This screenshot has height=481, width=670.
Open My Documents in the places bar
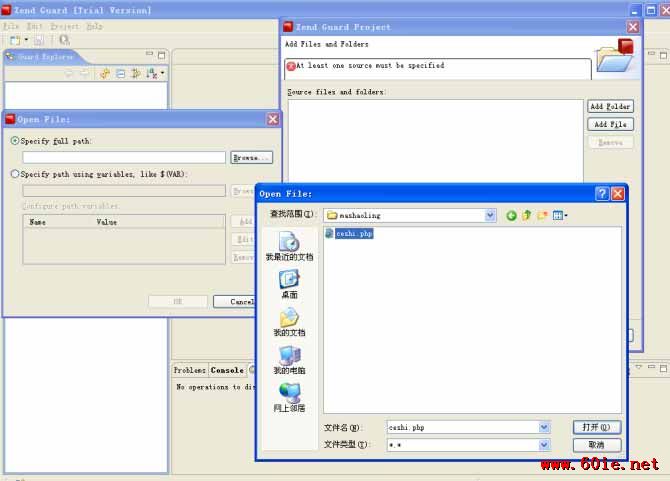tap(289, 322)
